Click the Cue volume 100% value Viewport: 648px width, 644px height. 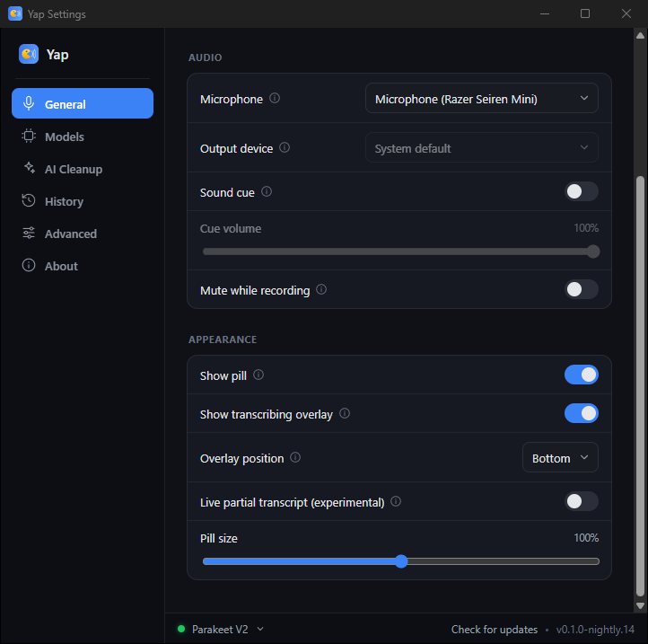pyautogui.click(x=586, y=228)
